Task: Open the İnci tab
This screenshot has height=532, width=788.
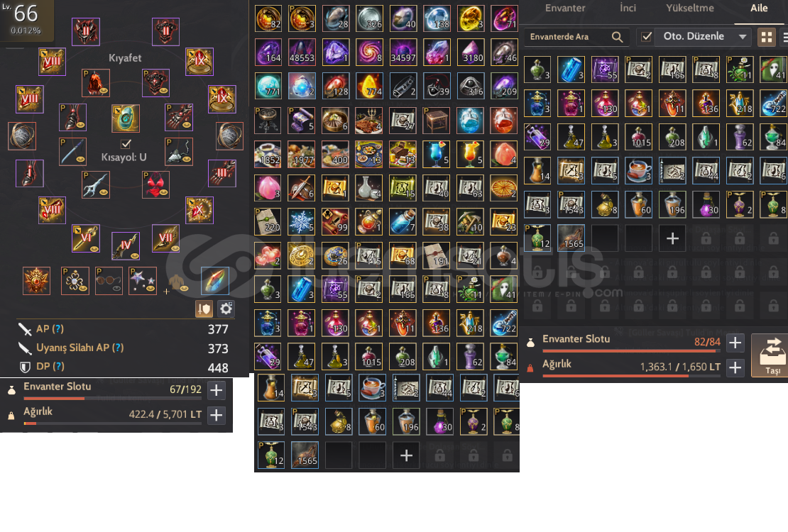Action: click(628, 8)
